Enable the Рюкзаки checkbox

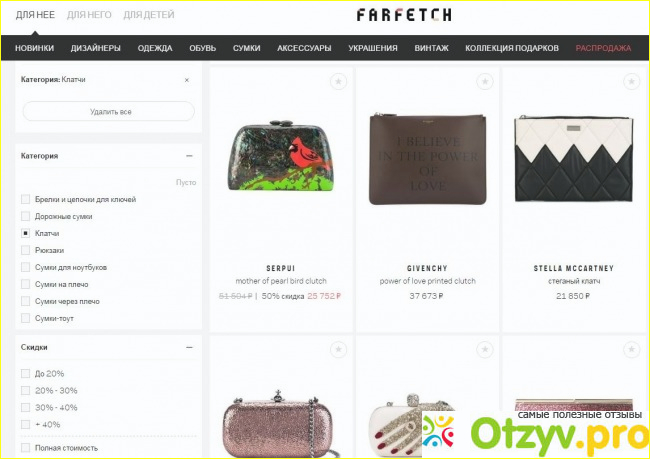(25, 250)
